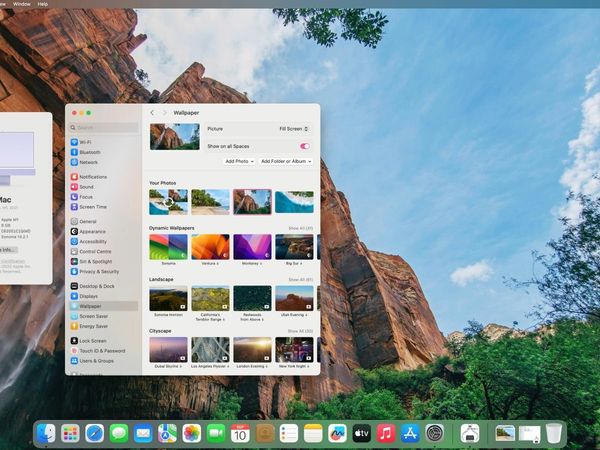Open Bluetooth settings in the sidebar

(85, 152)
